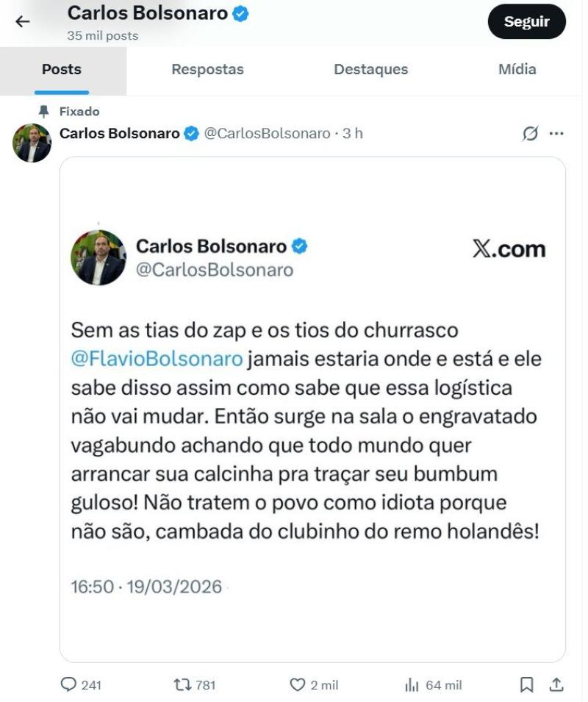Viewport: 588px width, 702px height.
Task: Click the @CarlosBolsonaro handle on the post
Action: 267,133
